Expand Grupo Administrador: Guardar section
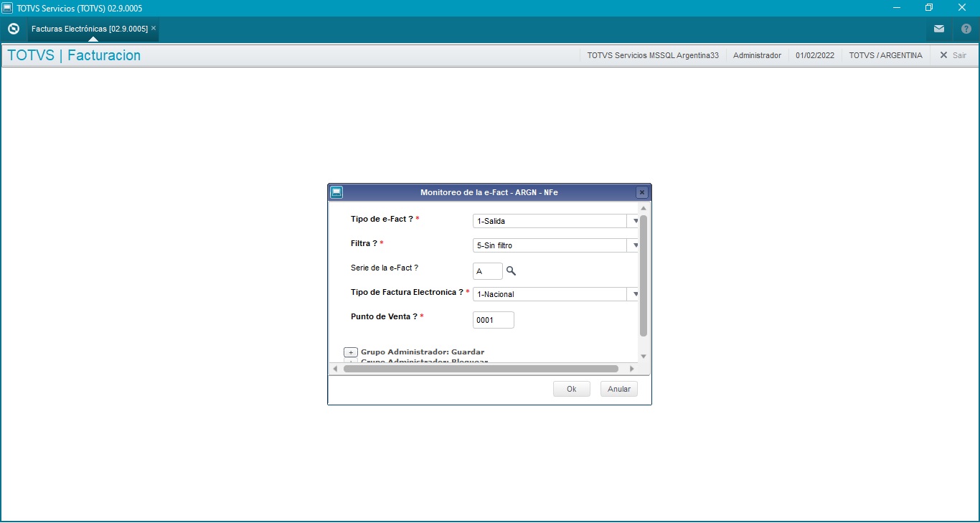This screenshot has width=980, height=523. click(351, 352)
